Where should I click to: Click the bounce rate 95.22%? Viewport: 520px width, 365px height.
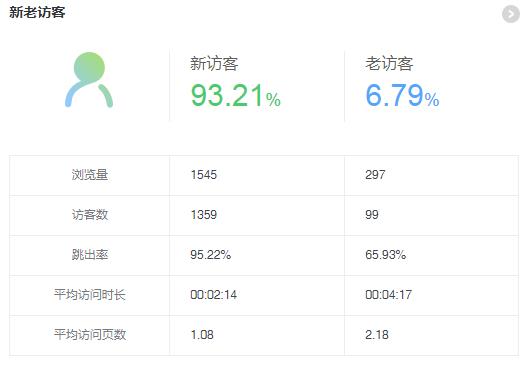point(211,255)
